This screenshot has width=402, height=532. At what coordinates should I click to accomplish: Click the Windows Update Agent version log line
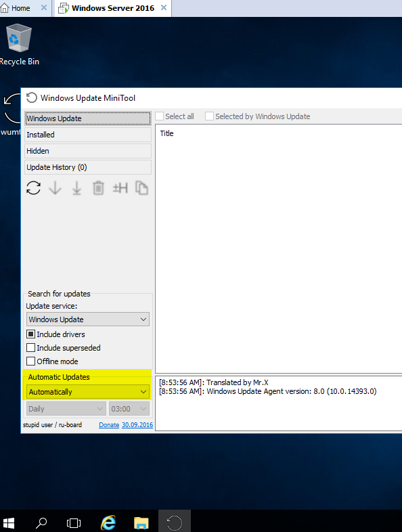coord(267,391)
